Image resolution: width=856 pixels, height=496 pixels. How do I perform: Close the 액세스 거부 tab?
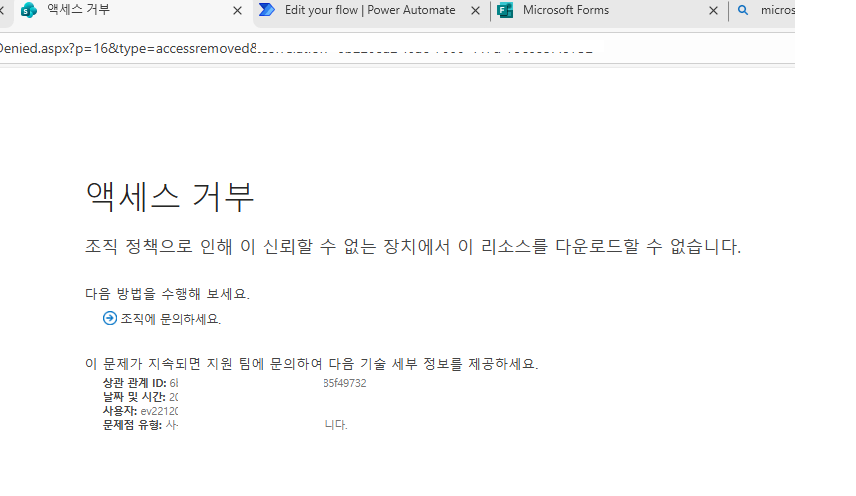tap(237, 10)
